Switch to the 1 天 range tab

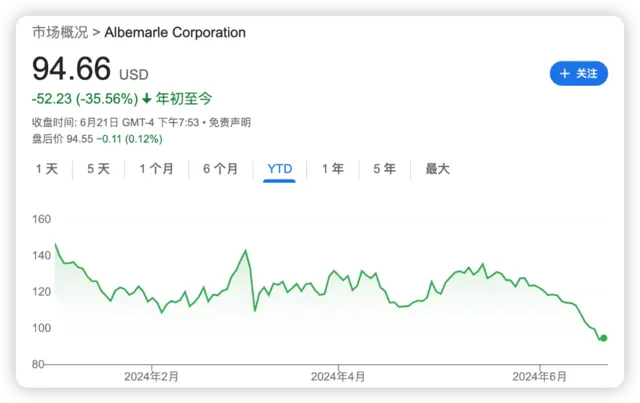point(47,169)
